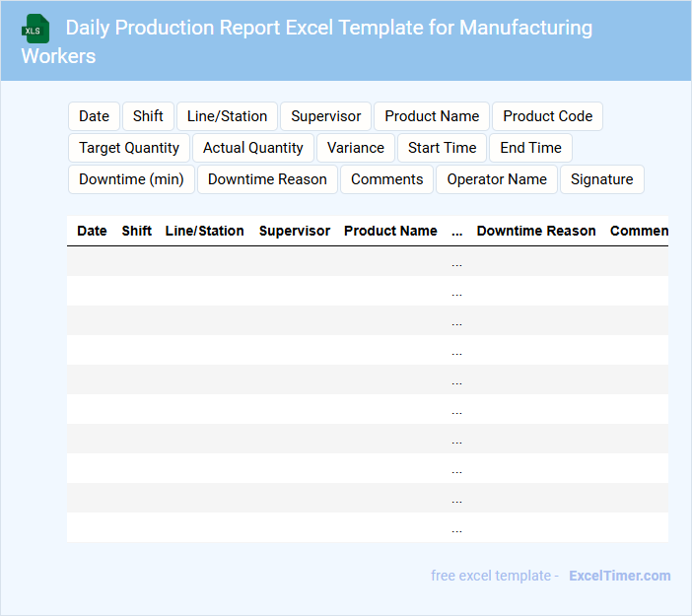Select the Actual Quantity tag
The image size is (692, 616).
pos(253,148)
